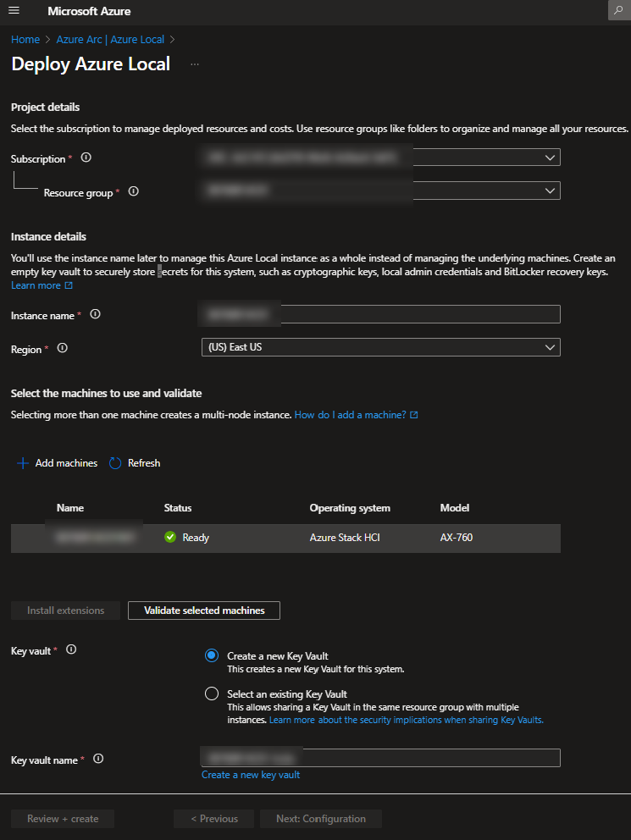Click the plus icon for Add machines

tap(23, 463)
